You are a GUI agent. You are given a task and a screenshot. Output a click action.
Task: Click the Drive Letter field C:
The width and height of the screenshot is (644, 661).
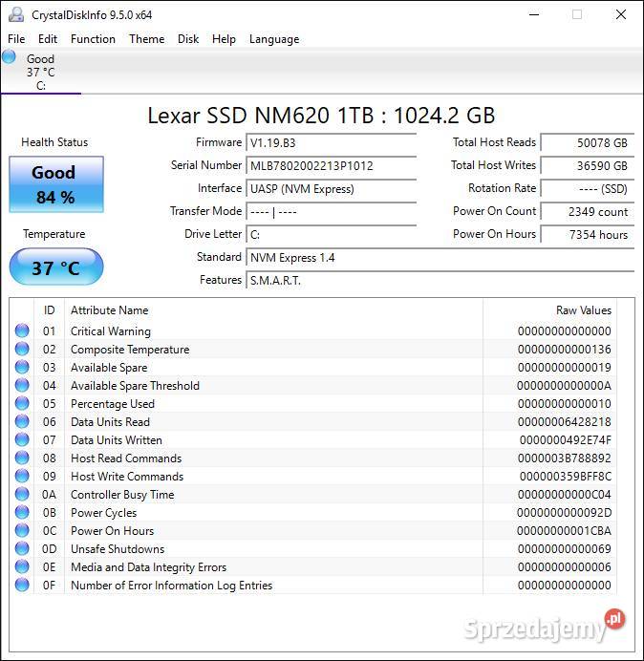pyautogui.click(x=331, y=234)
